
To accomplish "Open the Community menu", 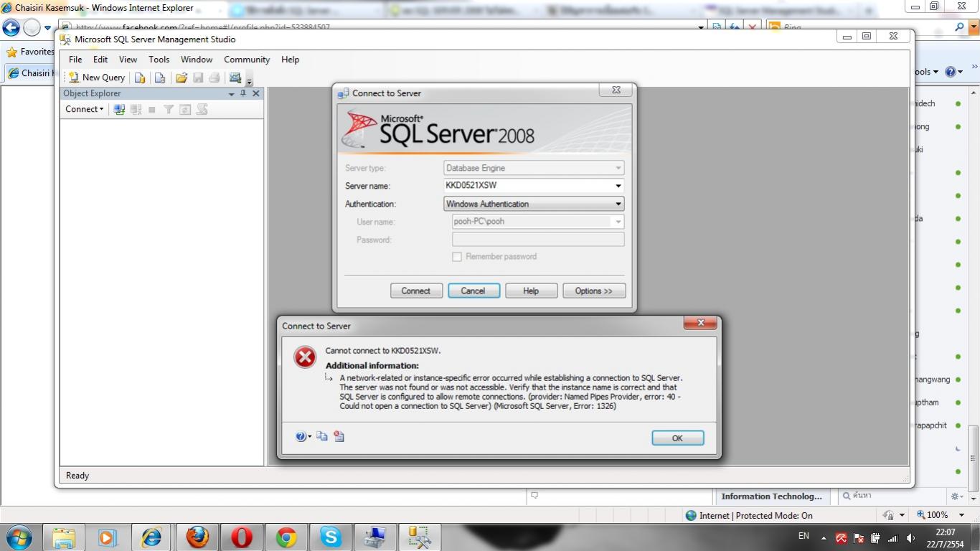I will click(x=246, y=60).
